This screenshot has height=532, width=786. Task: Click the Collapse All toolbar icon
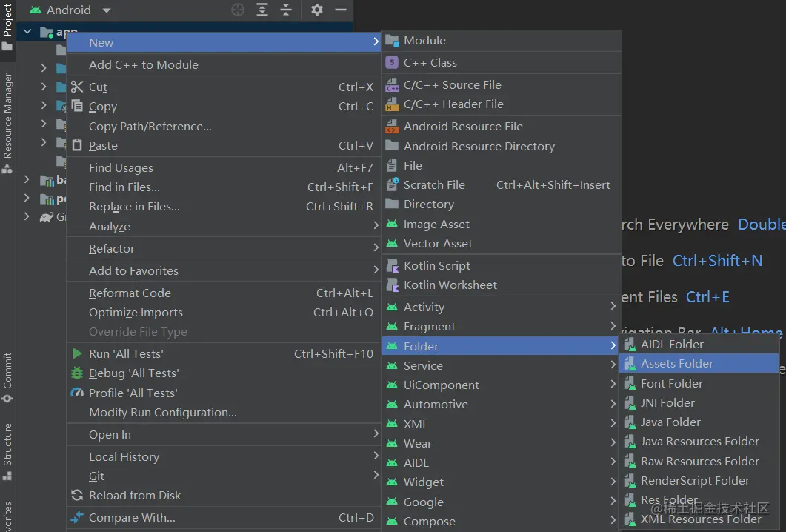click(286, 10)
